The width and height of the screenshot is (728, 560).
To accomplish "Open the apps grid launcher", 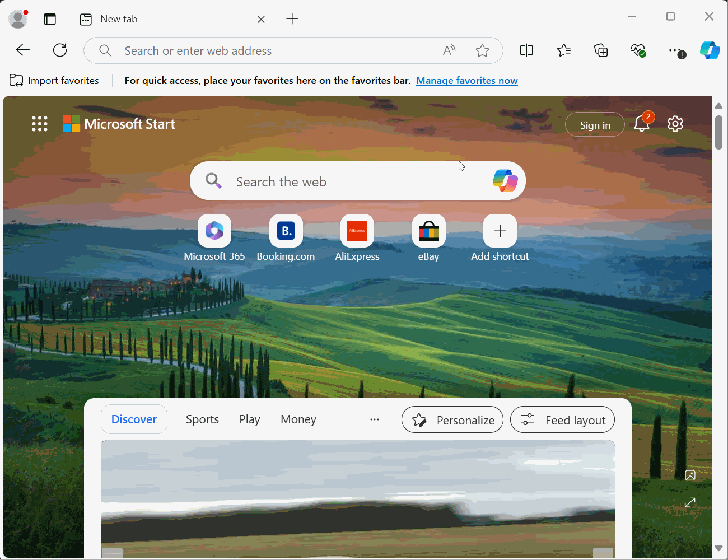I will [x=40, y=124].
